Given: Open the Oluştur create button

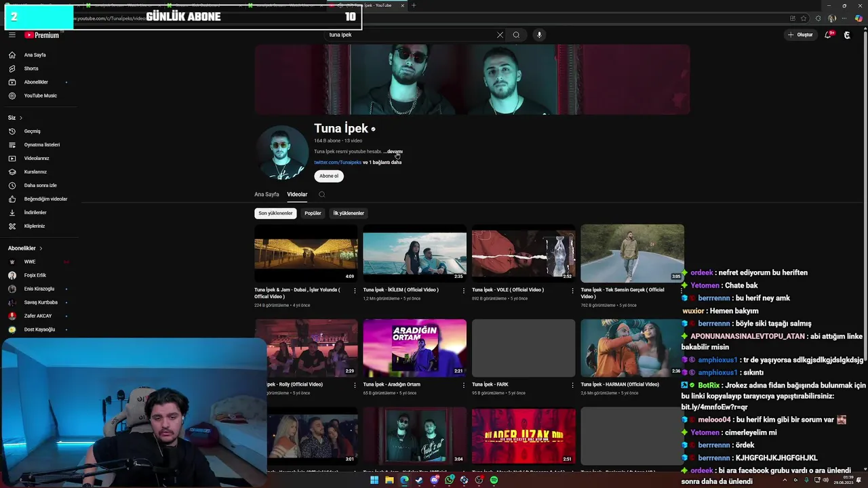Looking at the screenshot, I should coord(800,35).
